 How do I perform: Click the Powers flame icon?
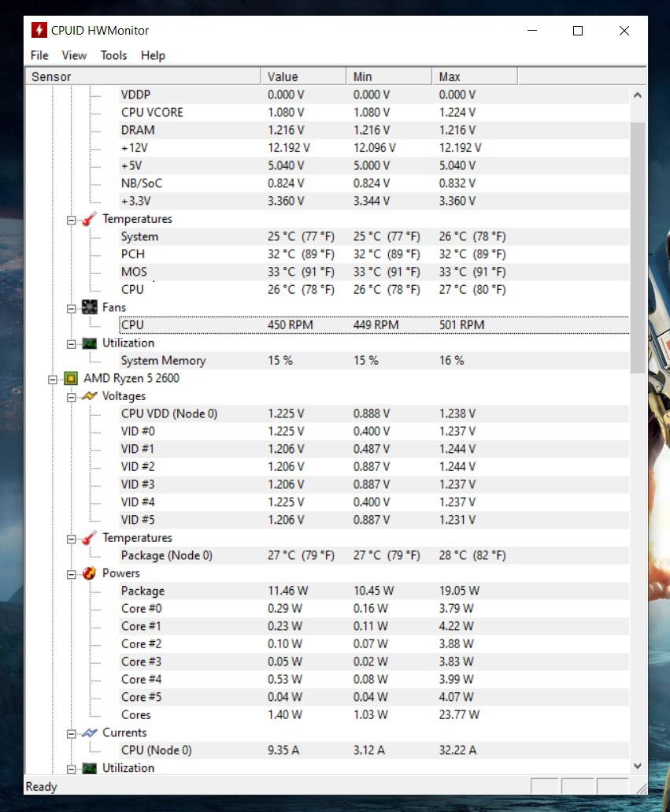click(90, 573)
